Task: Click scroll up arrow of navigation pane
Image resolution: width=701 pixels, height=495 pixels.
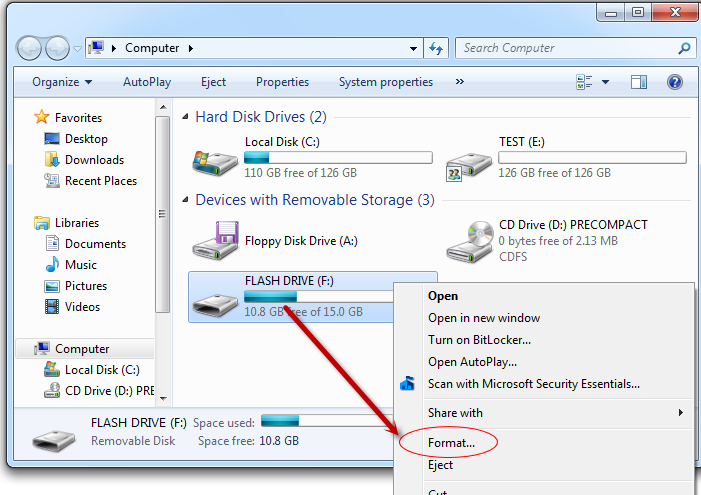Action: pyautogui.click(x=163, y=107)
